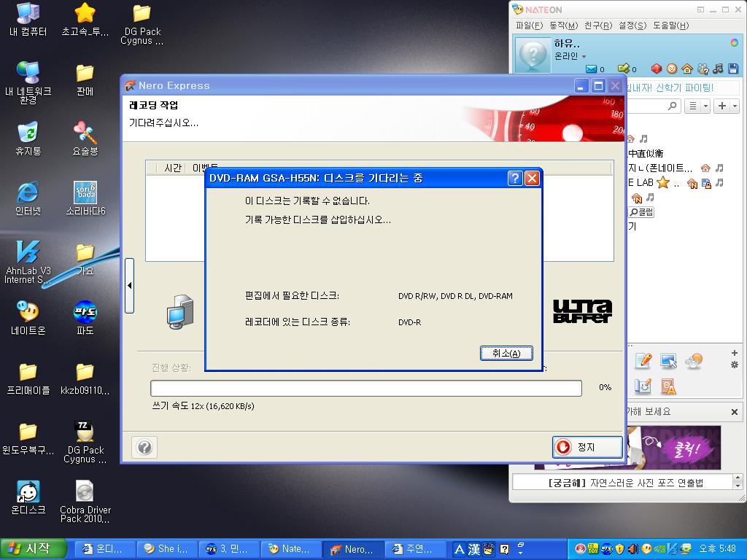Stop recording with the 정지 button
Screen dimensions: 747x560
tap(587, 447)
